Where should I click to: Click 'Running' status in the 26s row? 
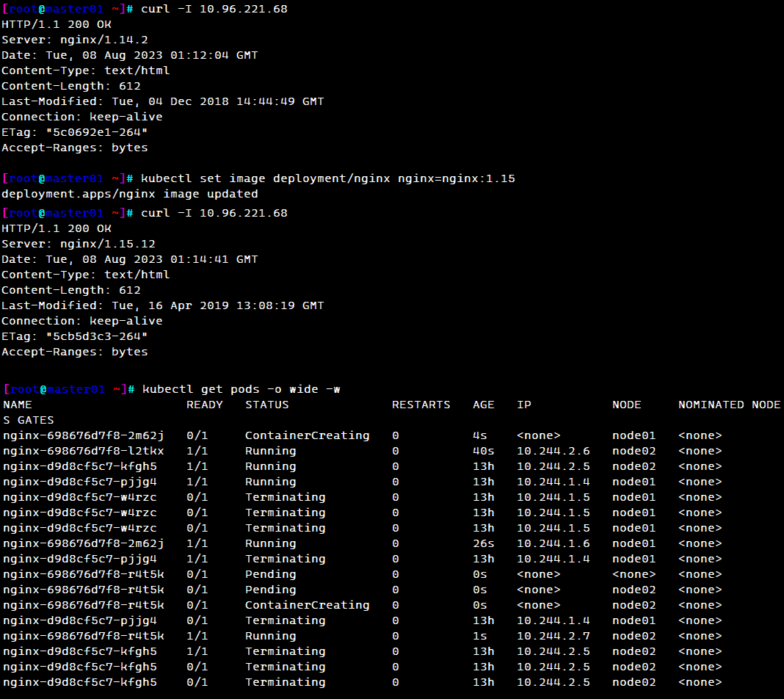[270, 543]
